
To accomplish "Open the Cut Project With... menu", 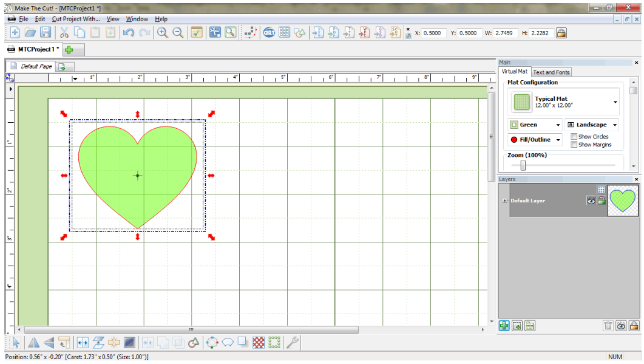I will click(x=76, y=19).
